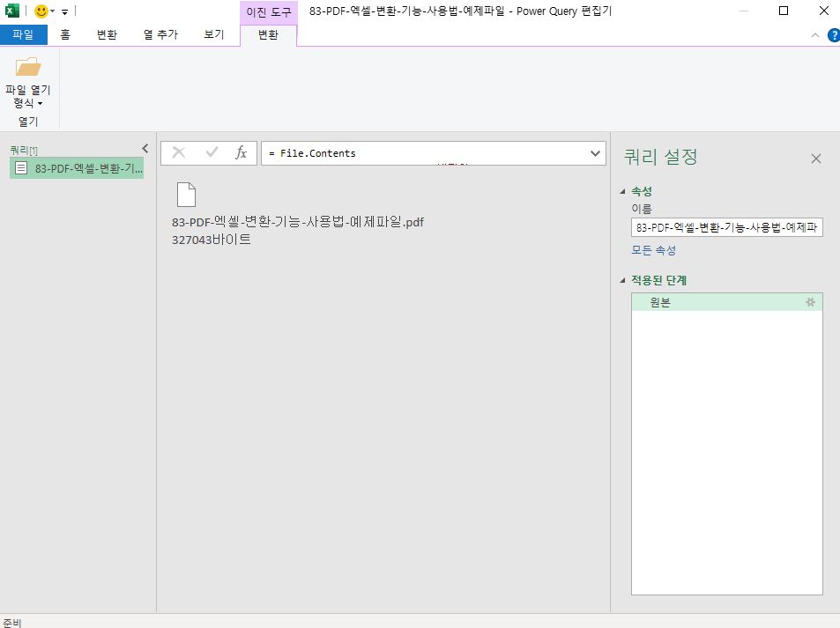Image resolution: width=840 pixels, height=628 pixels.
Task: Close the 쿼리 설정 pane
Action: (x=815, y=159)
